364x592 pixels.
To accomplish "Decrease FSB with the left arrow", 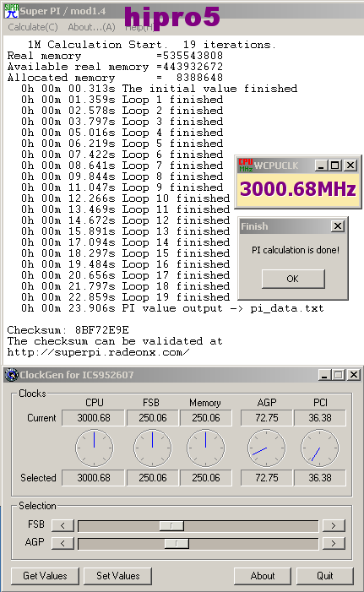I will click(62, 525).
